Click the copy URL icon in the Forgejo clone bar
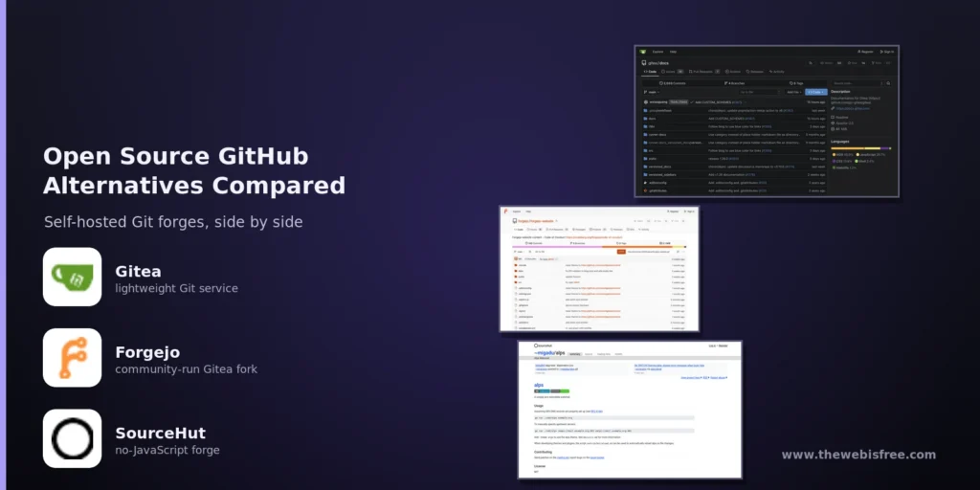The height and width of the screenshot is (490, 980). click(x=679, y=252)
